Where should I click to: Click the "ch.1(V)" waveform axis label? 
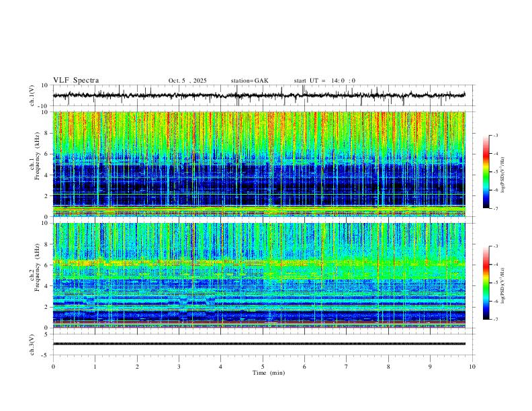[32, 95]
